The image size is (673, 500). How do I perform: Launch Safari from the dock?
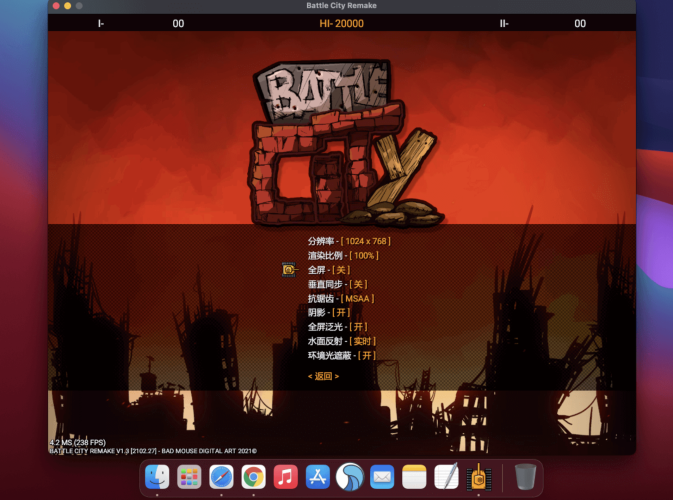tap(221, 477)
